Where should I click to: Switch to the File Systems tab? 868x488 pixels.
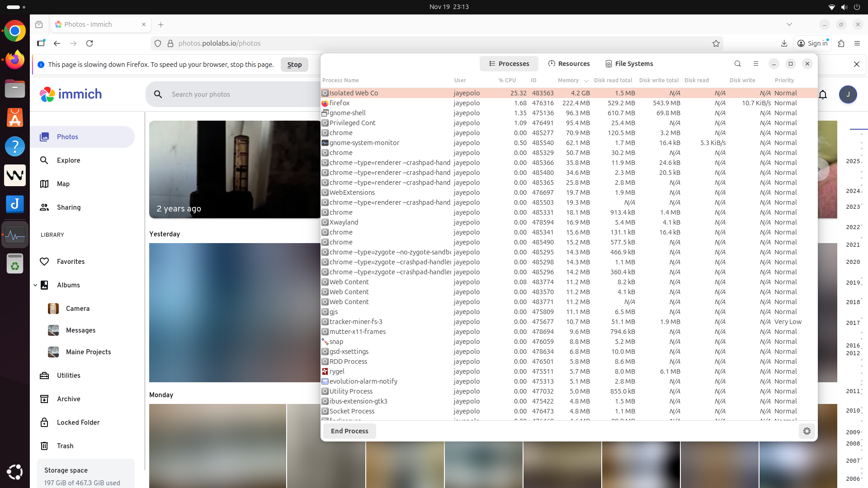click(629, 64)
